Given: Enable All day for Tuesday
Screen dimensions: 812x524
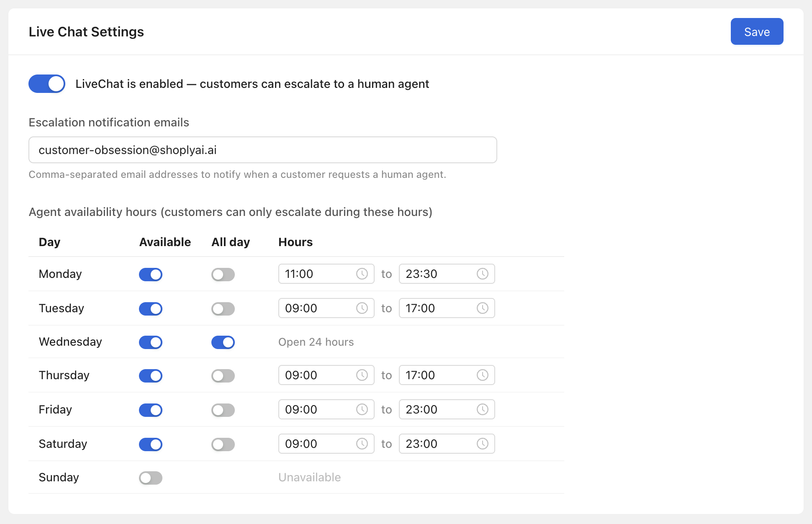Looking at the screenshot, I should [x=223, y=309].
